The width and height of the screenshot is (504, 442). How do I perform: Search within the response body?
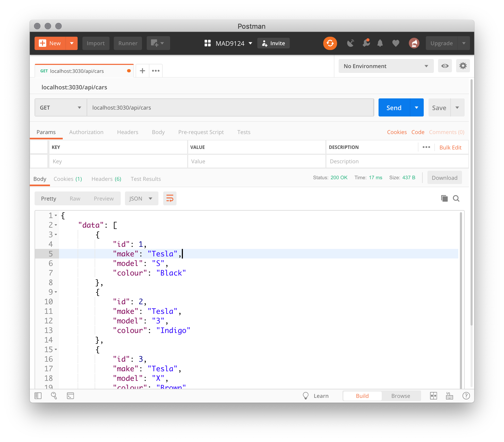click(x=456, y=198)
